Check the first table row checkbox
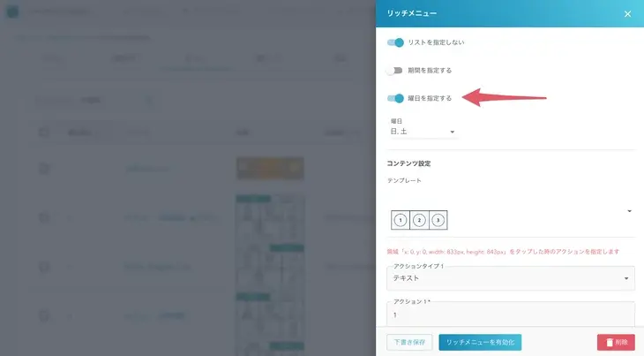 44,169
